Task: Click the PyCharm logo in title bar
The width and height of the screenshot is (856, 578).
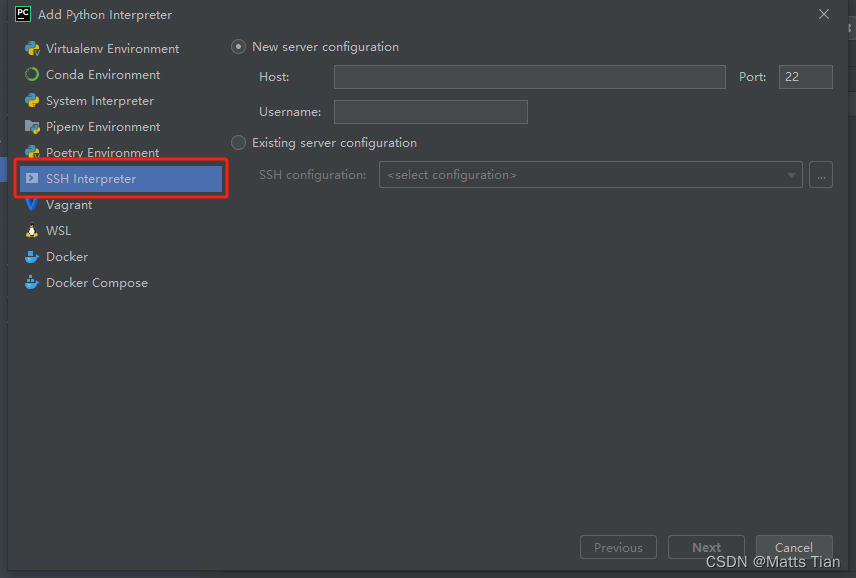Action: [23, 14]
